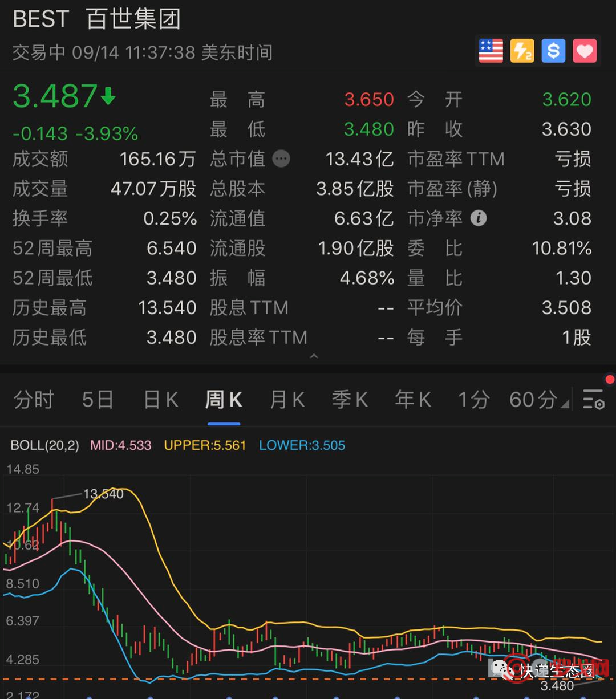Image resolution: width=616 pixels, height=699 pixels.
Task: Tap the pink heart favorite icon
Action: (585, 51)
